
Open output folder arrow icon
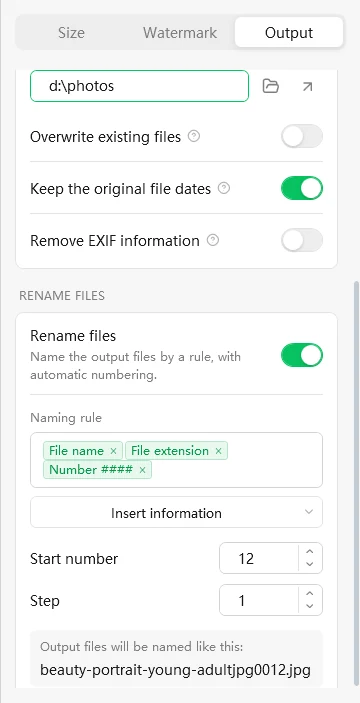[x=307, y=86]
